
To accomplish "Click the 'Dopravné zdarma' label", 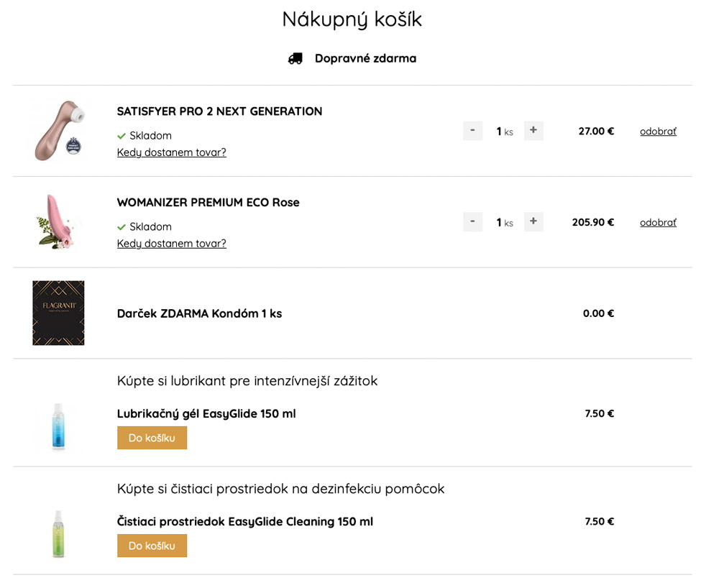I will coord(365,59).
